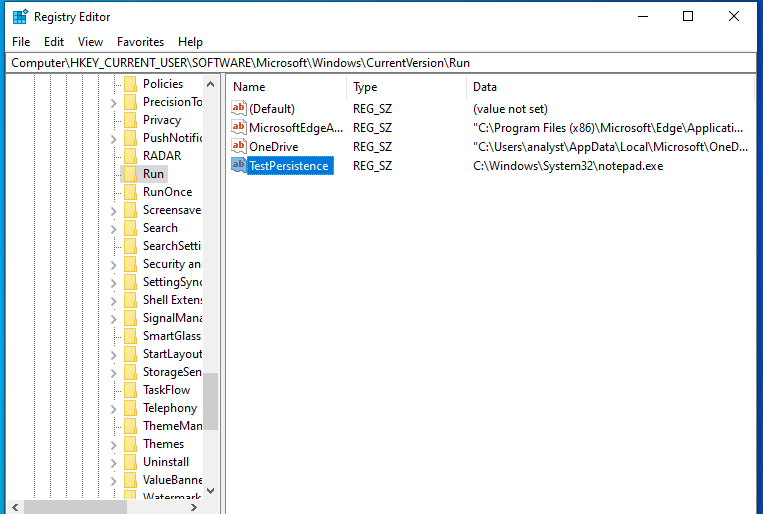The image size is (763, 514).
Task: Click the OneDrive value's REG_SZ icon
Action: [x=239, y=146]
